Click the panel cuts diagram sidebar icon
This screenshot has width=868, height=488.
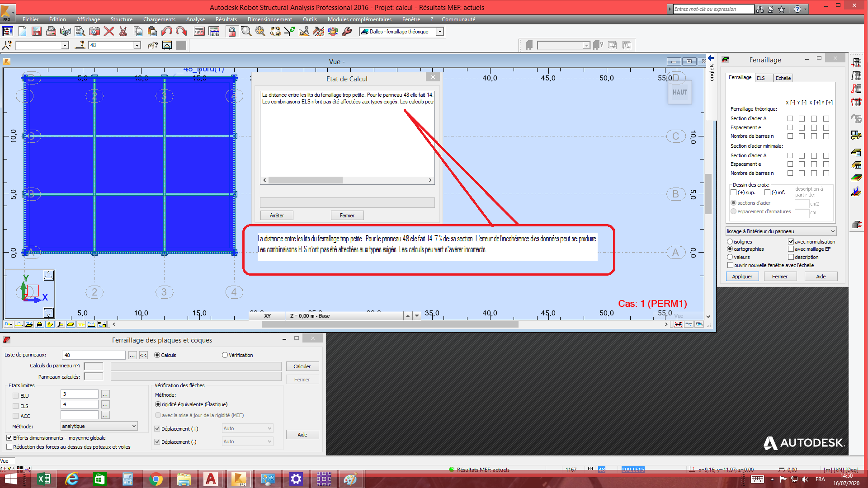click(x=856, y=192)
